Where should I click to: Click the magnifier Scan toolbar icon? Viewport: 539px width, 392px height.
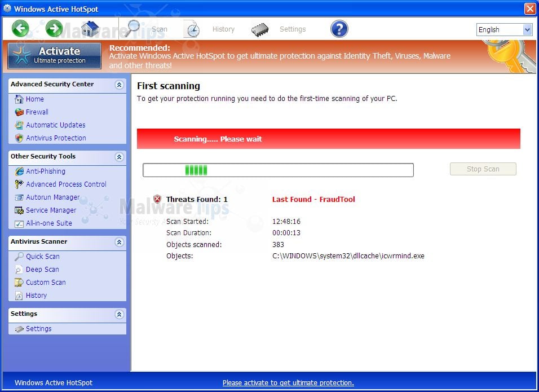pyautogui.click(x=132, y=29)
